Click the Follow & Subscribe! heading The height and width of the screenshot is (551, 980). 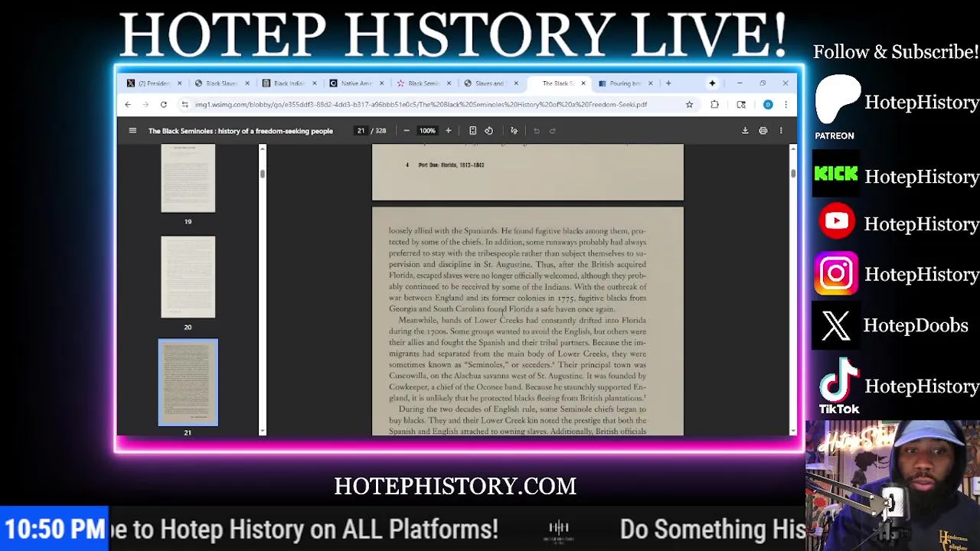pyautogui.click(x=896, y=52)
